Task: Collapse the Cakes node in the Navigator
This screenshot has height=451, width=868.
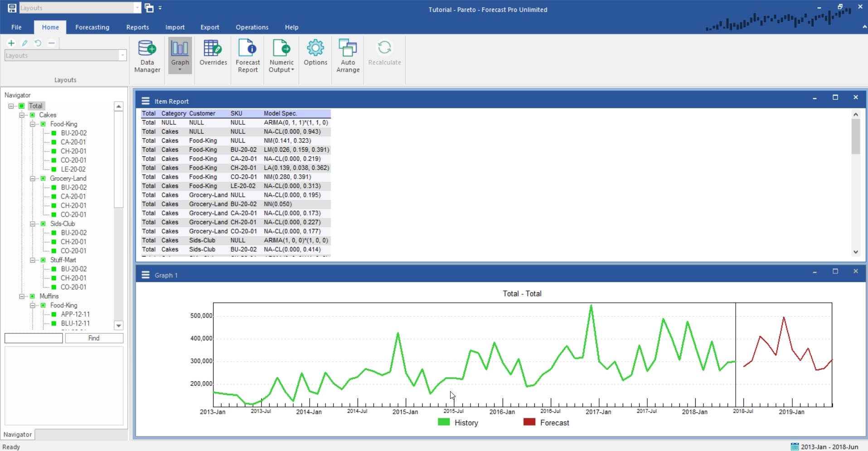Action: 22,115
